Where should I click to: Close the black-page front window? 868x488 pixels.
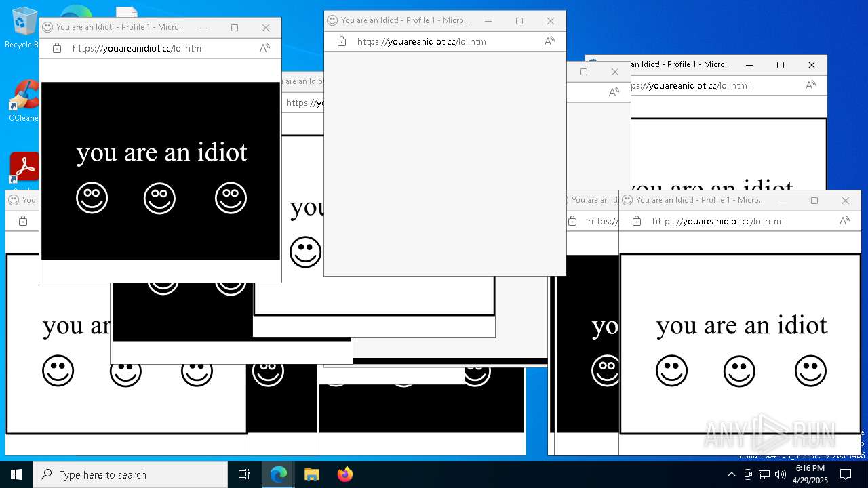click(266, 28)
